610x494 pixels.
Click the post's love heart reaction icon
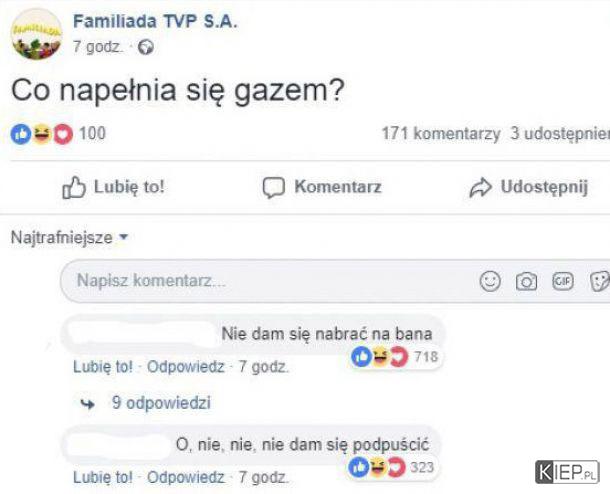point(63,134)
